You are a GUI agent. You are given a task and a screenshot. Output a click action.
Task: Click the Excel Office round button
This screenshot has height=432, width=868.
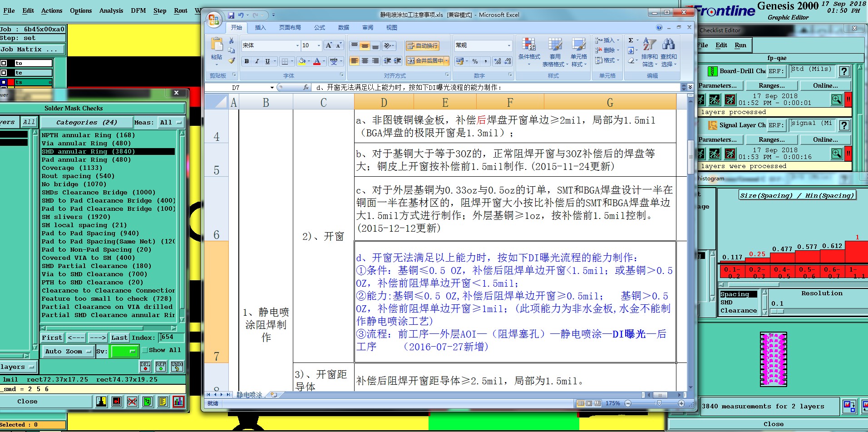coord(213,20)
